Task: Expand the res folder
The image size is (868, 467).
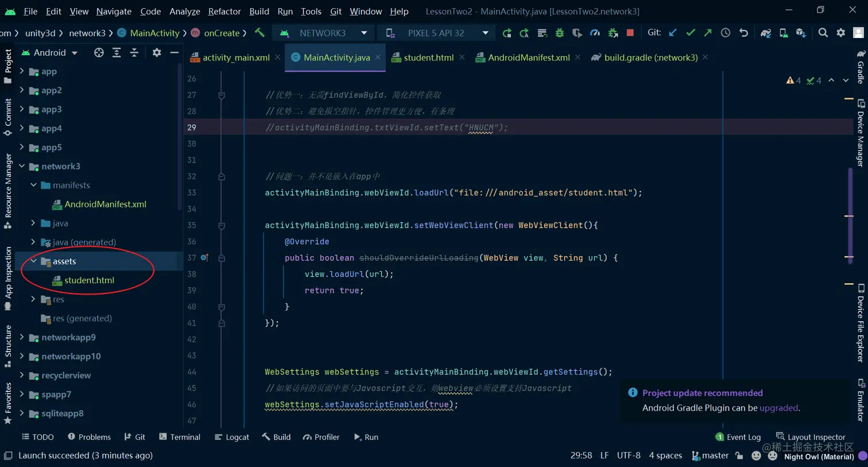Action: click(x=33, y=299)
